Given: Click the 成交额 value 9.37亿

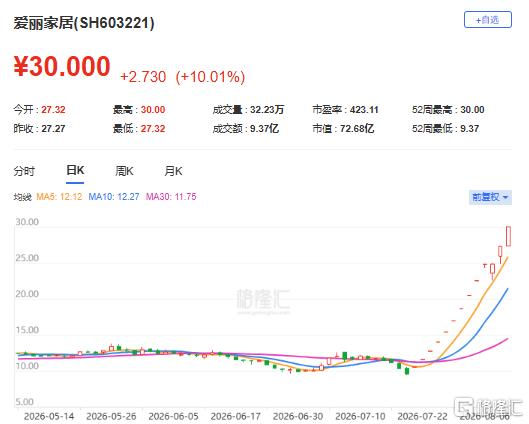Looking at the screenshot, I should pos(264,129).
